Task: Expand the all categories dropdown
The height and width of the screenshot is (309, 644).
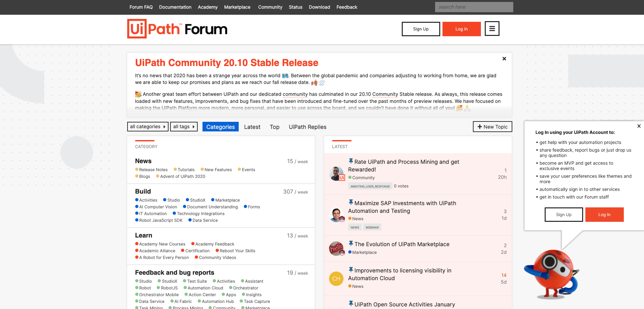Action: [x=148, y=127]
